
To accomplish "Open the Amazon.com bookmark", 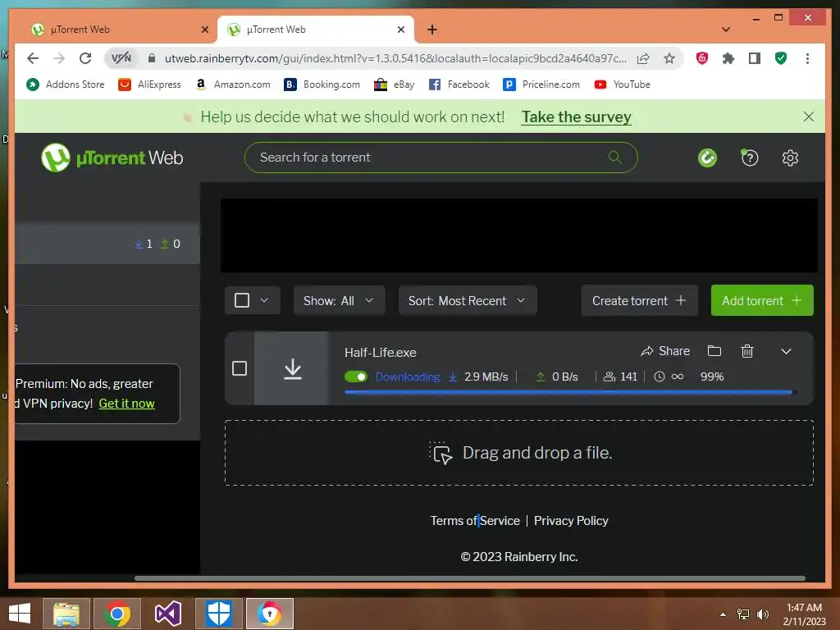I will tap(233, 84).
